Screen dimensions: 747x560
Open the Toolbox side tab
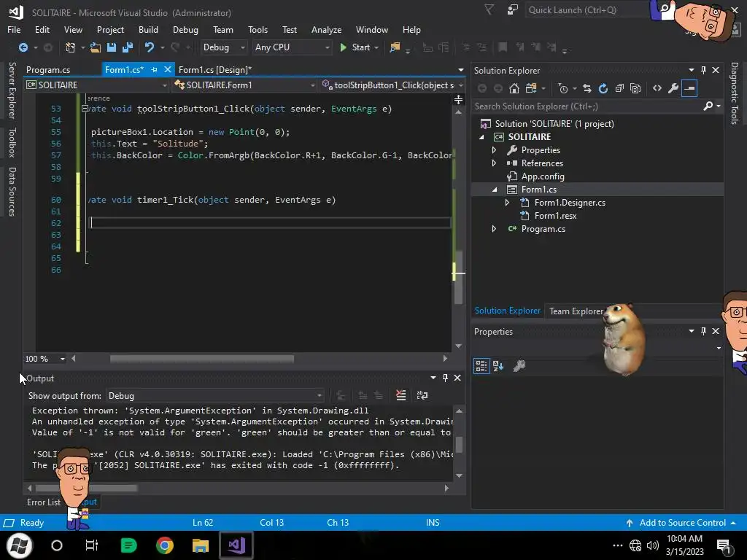click(12, 142)
